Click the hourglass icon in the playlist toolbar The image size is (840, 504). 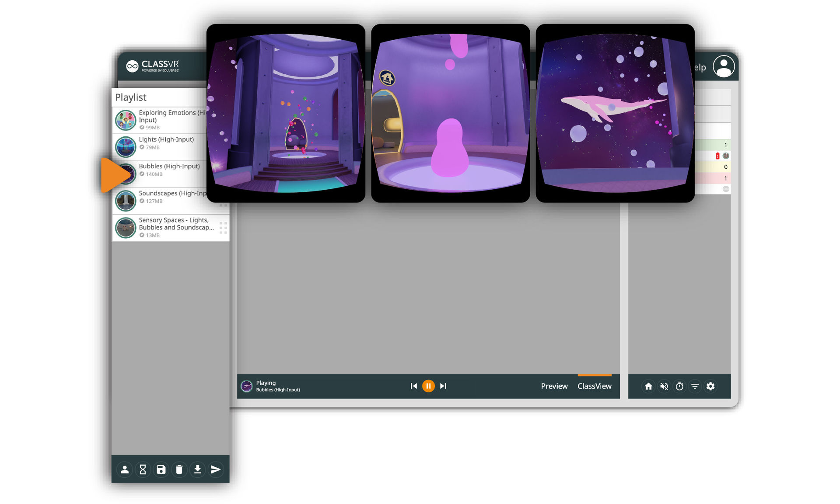coord(143,469)
